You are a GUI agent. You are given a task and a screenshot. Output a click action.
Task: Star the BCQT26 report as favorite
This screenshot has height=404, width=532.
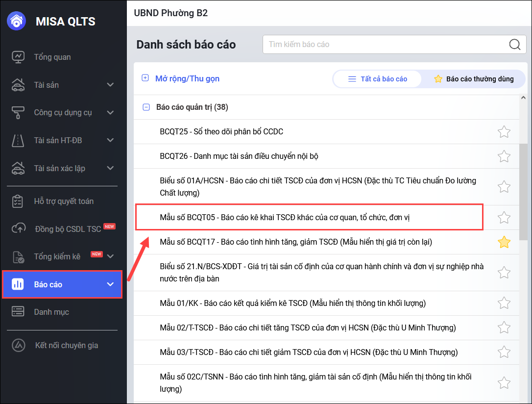coord(504,156)
